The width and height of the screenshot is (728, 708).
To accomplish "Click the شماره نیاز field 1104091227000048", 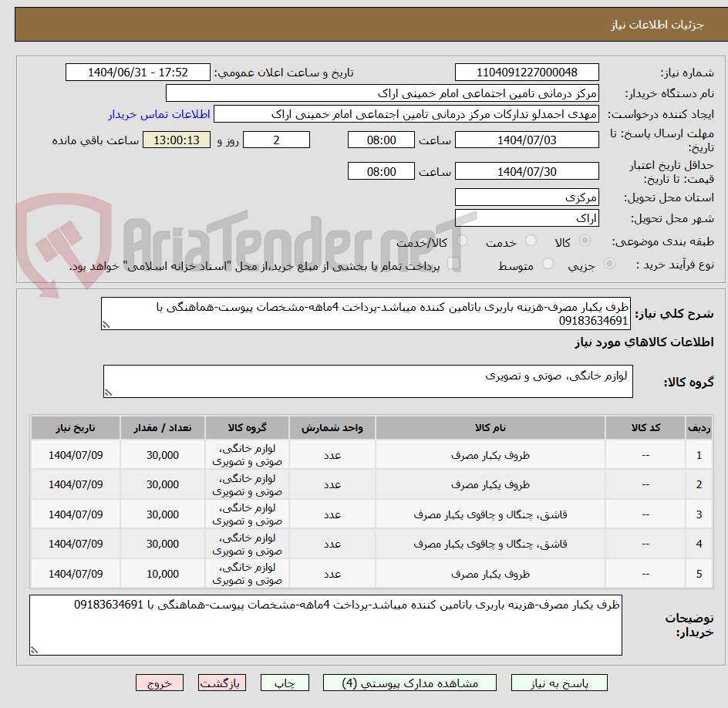I will pos(527,72).
